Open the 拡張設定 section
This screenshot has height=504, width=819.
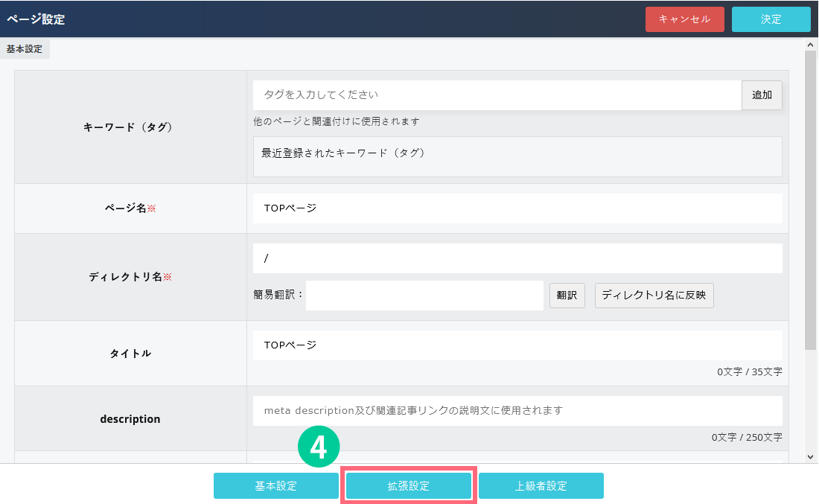[408, 486]
